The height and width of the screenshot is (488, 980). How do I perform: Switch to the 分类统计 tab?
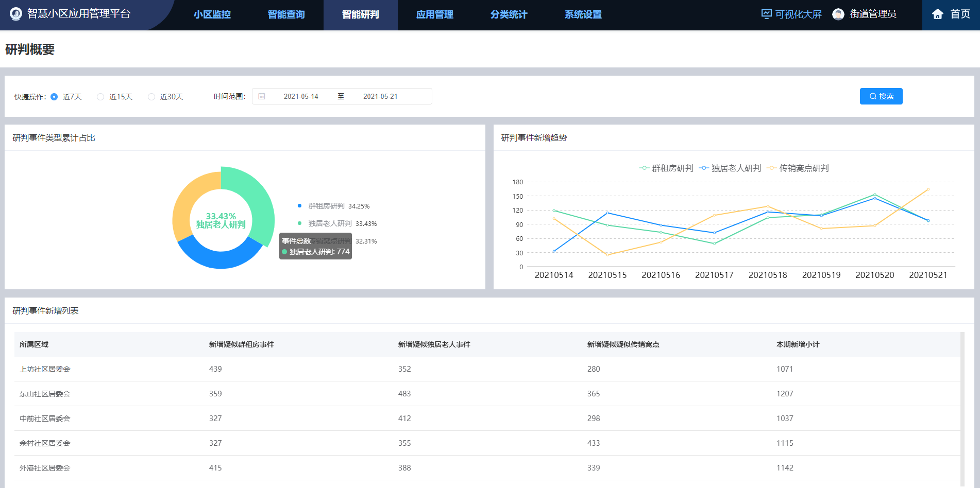pyautogui.click(x=509, y=14)
